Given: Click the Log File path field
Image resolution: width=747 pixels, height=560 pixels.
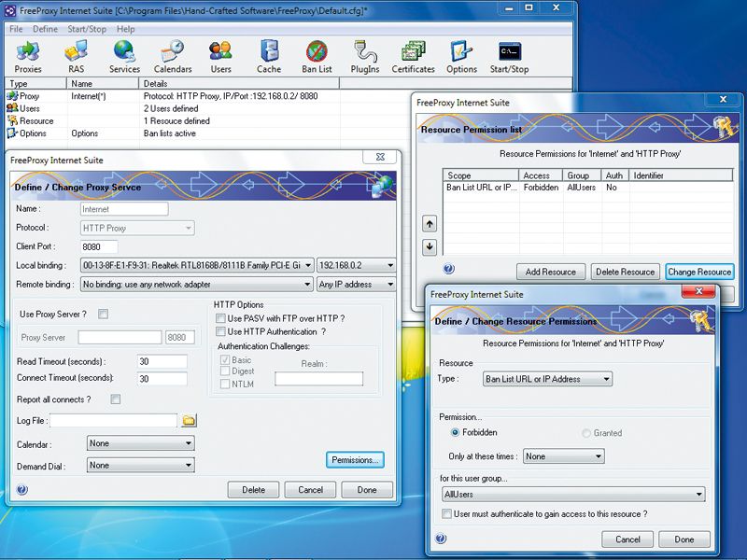Looking at the screenshot, I should [114, 421].
